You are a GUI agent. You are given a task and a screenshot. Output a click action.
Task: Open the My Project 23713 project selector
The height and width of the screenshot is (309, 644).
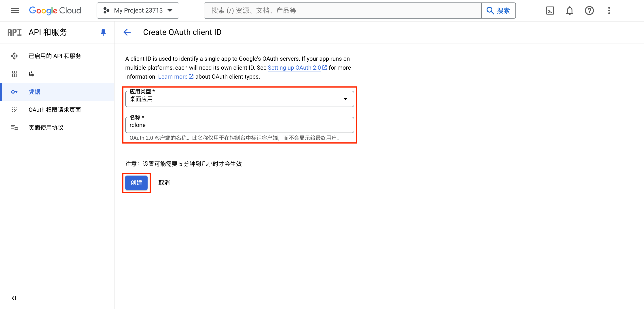point(138,11)
